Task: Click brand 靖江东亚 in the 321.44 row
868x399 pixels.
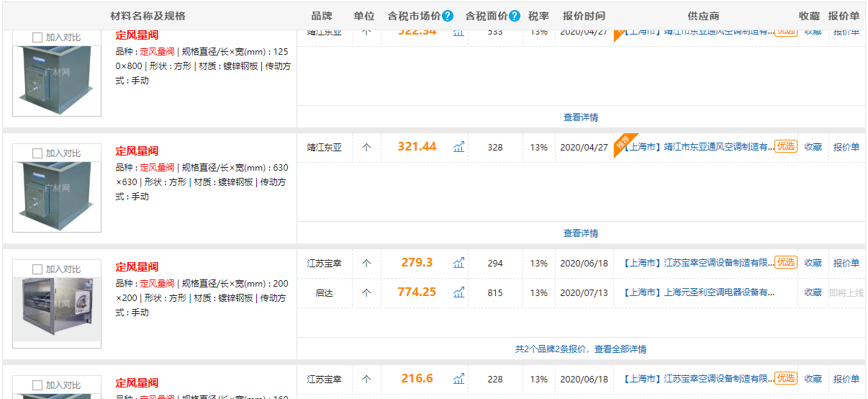Action: [324, 147]
